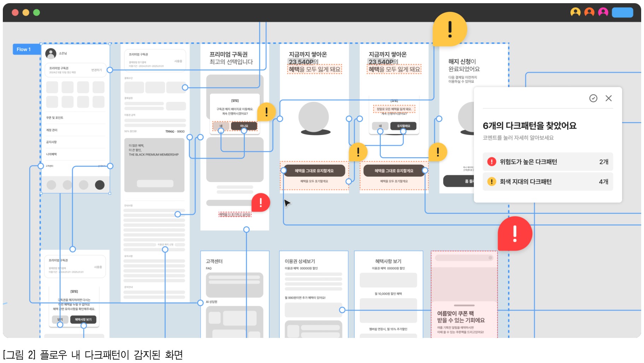Screen dimensions: 644x363
Task: Select the dark active dot in bottom navigation
Action: pyautogui.click(x=100, y=185)
